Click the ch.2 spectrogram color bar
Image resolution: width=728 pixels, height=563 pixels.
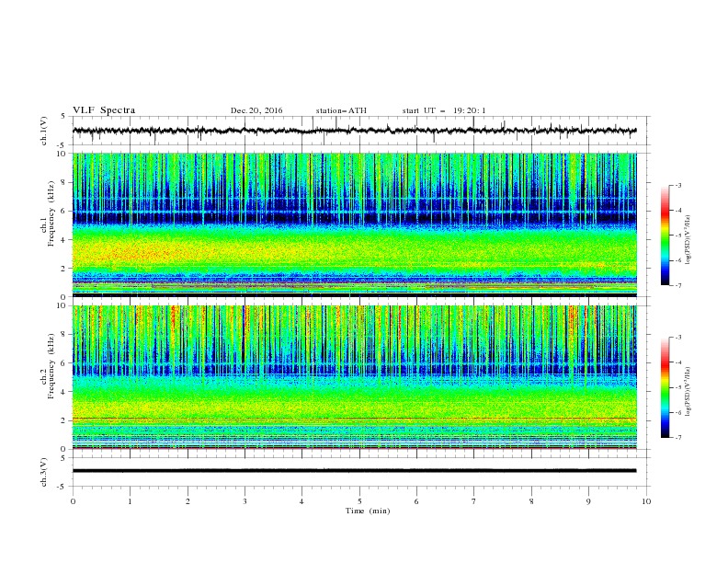pyautogui.click(x=665, y=387)
